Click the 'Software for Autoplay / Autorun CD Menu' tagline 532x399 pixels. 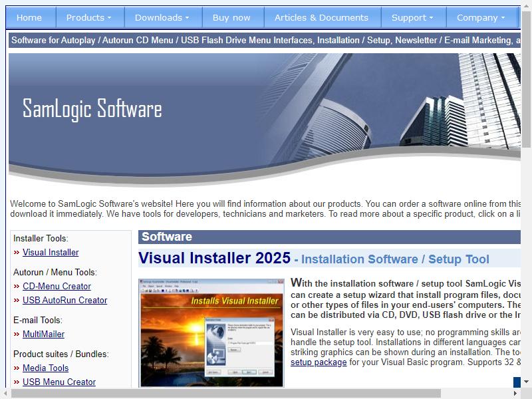(x=92, y=41)
